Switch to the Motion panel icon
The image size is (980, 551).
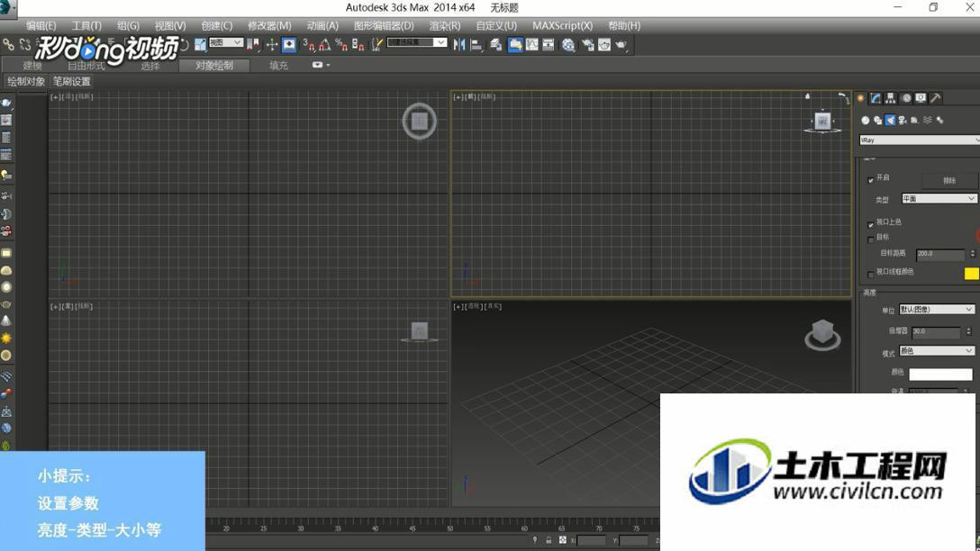pyautogui.click(x=905, y=98)
